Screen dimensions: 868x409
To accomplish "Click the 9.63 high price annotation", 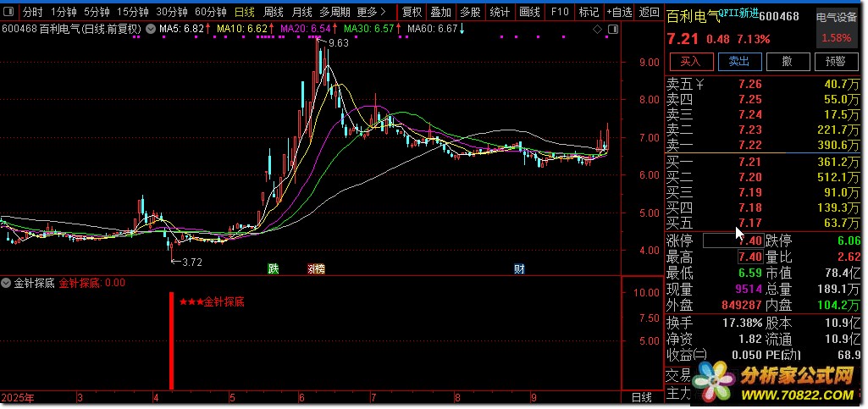I will 338,43.
